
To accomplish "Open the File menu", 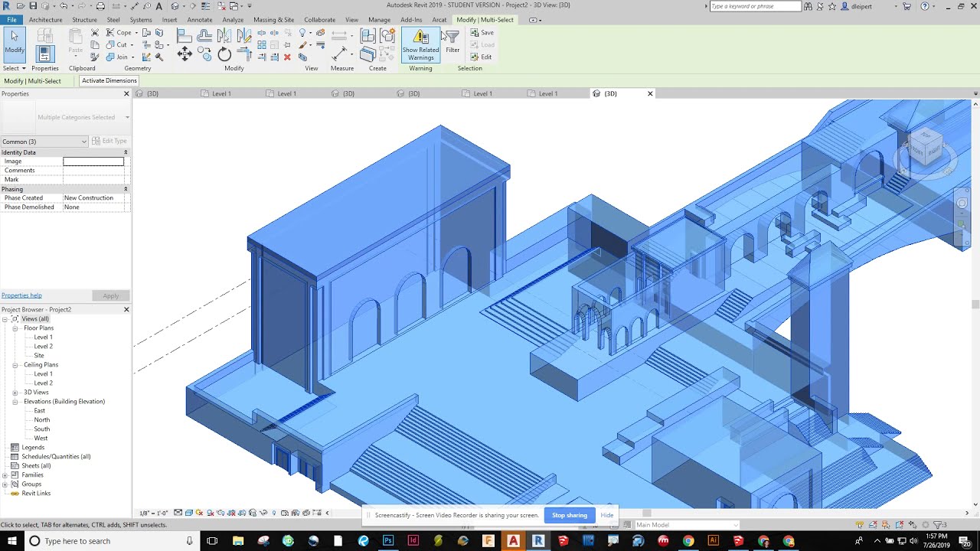I will (x=11, y=20).
